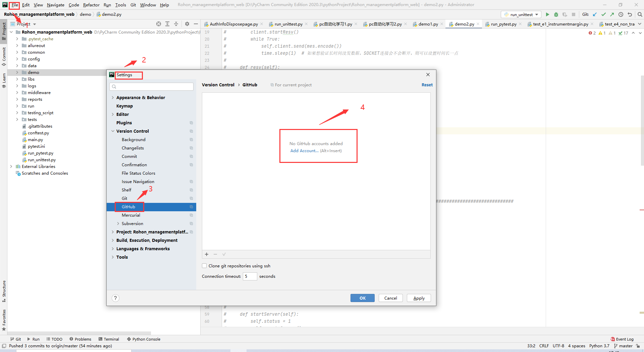Open the TODO tool window
The width and height of the screenshot is (644, 352).
point(54,339)
